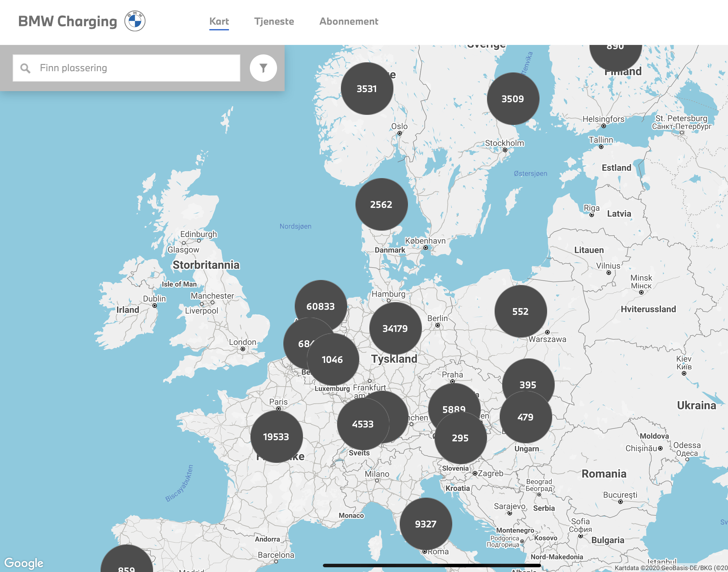Select the 479 cluster above Ungarn
728x572 pixels.
click(x=526, y=417)
